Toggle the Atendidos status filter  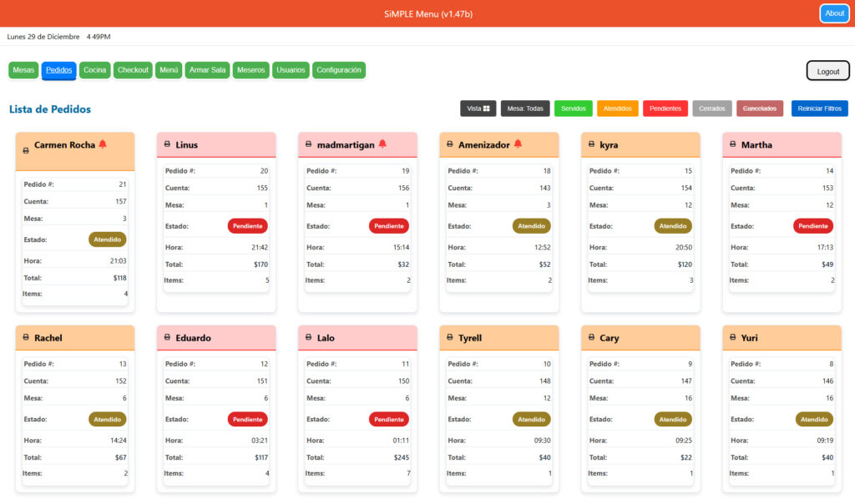[x=618, y=108]
